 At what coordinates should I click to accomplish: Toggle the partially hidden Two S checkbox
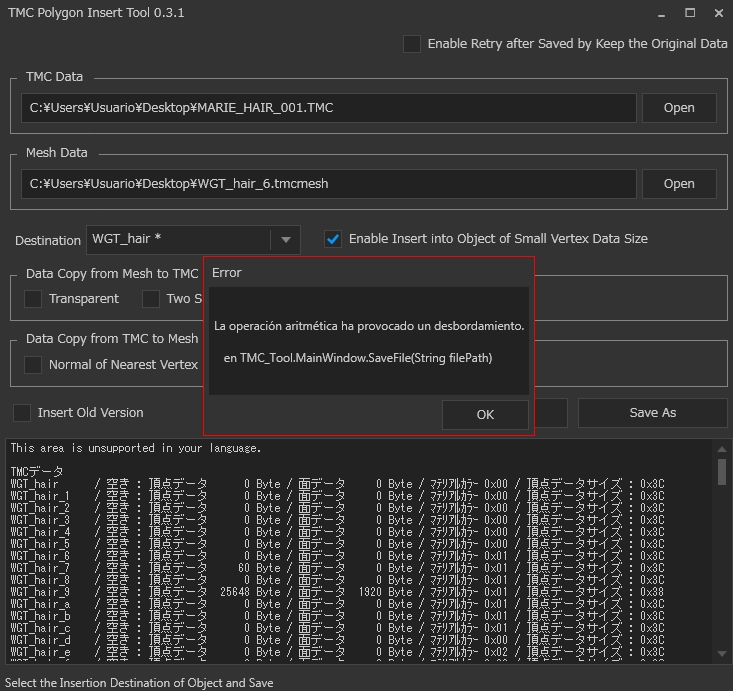click(x=151, y=298)
